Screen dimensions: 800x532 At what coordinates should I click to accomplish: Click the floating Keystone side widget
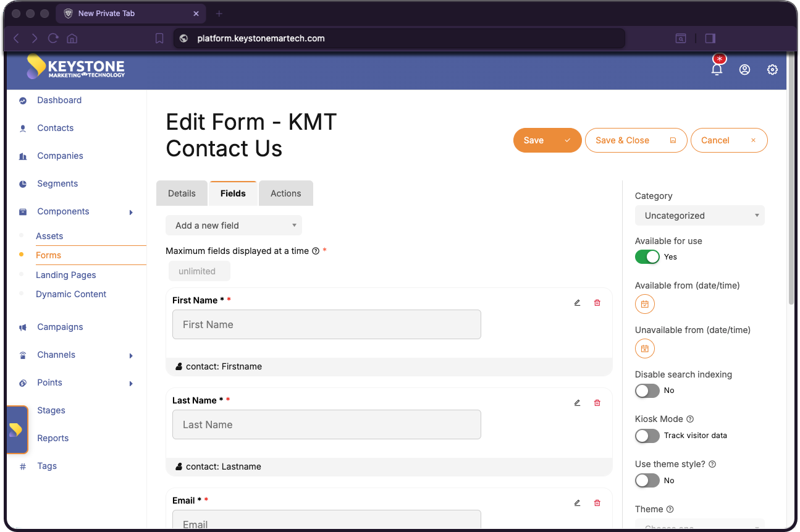[x=17, y=429]
